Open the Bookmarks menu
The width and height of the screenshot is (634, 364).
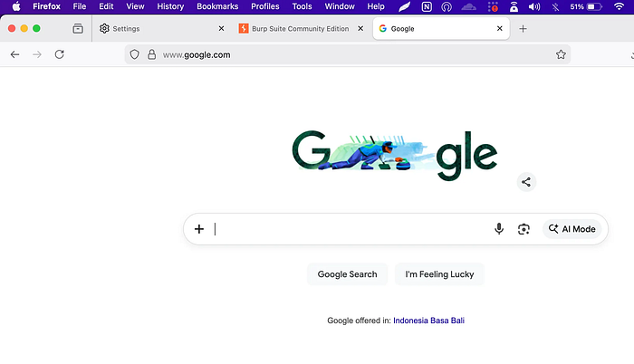pos(217,6)
